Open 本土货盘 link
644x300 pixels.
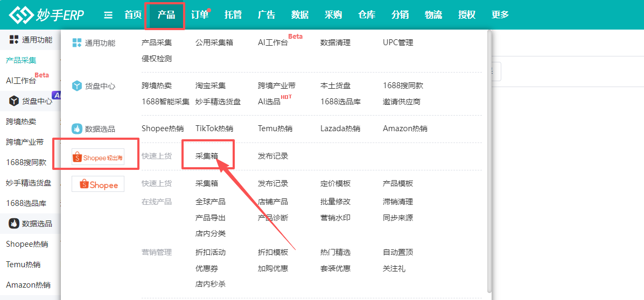click(335, 86)
